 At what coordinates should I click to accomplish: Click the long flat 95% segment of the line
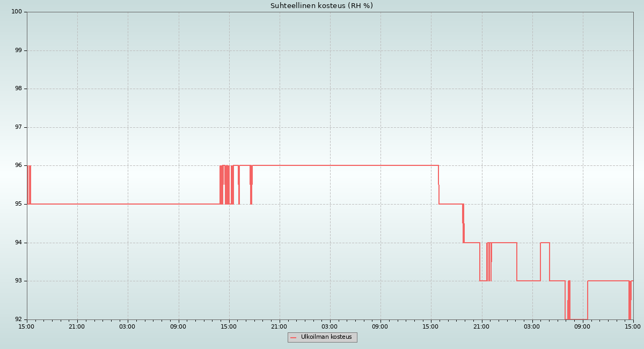tap(123, 204)
